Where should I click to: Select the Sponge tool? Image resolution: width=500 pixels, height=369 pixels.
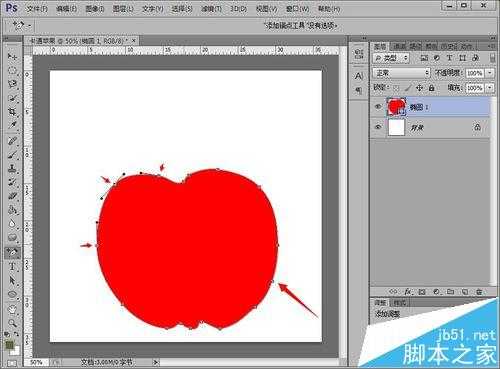[12, 238]
